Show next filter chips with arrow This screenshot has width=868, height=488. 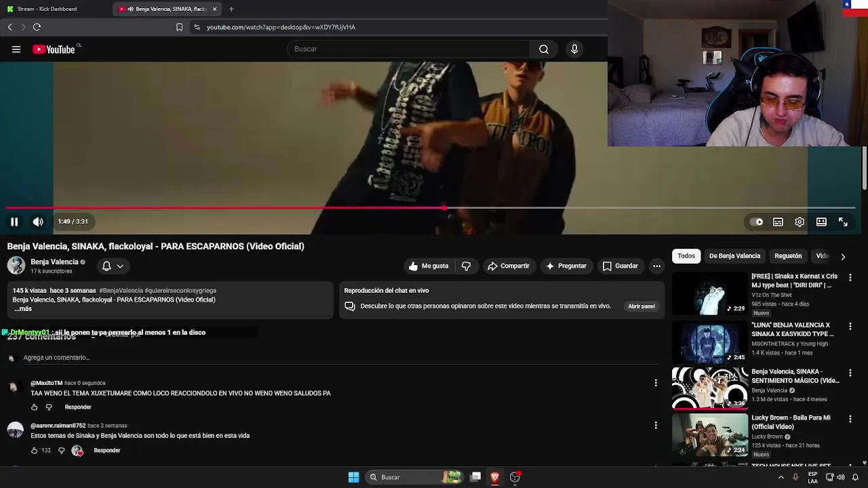(843, 257)
